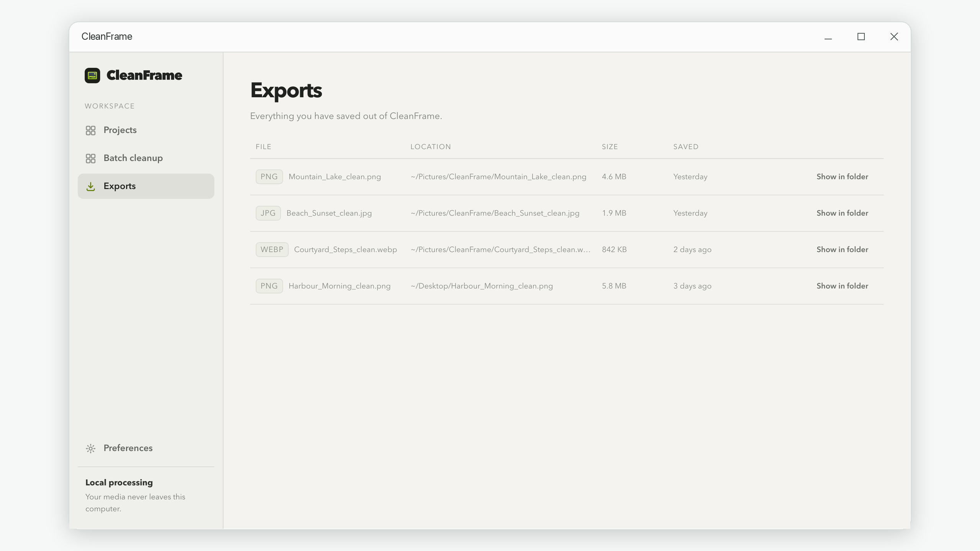The width and height of the screenshot is (980, 551).
Task: Select the Harbour_Morning_clean.png file name
Action: pyautogui.click(x=340, y=286)
